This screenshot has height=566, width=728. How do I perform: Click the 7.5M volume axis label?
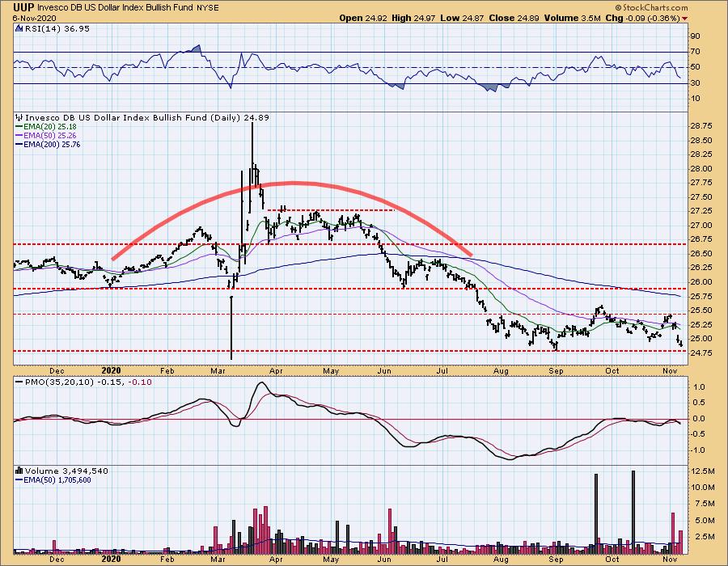(x=705, y=504)
